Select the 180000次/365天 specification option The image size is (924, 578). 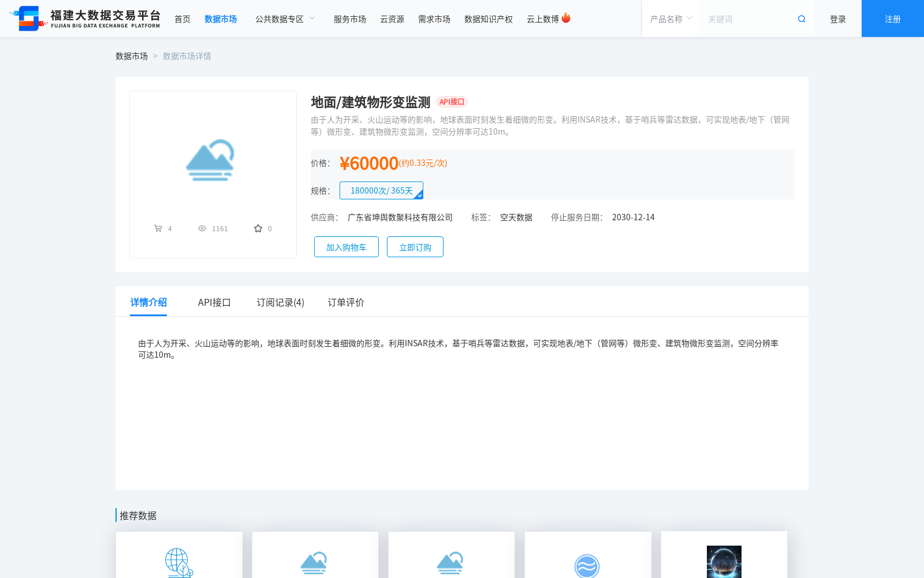[381, 190]
